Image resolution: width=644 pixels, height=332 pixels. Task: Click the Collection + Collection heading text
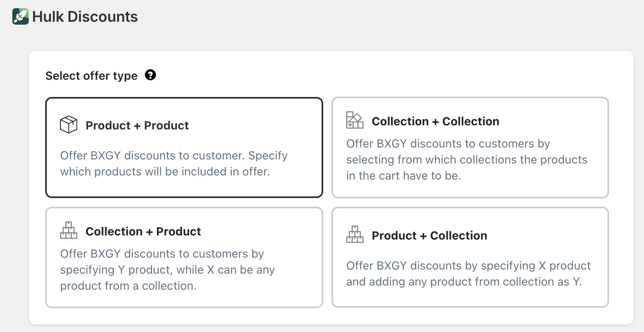click(x=435, y=121)
